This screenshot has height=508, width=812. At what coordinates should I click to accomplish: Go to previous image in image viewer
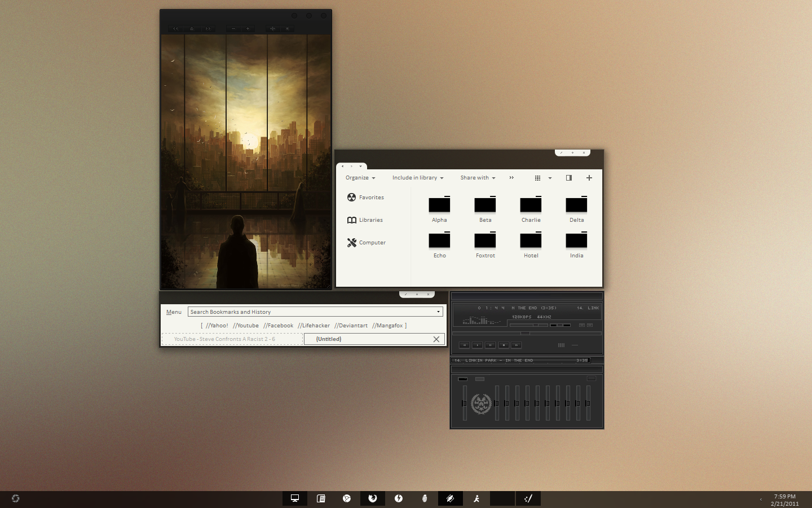[x=175, y=28]
